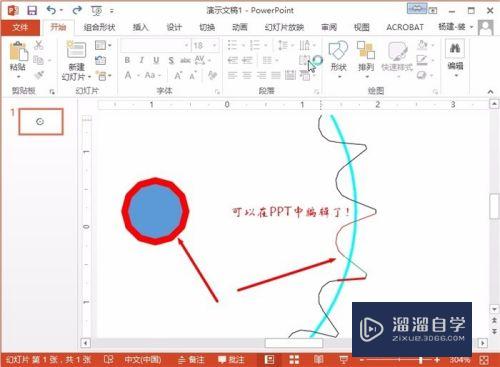Start Slide Show from status bar
The width and height of the screenshot is (500, 367).
pyautogui.click(x=343, y=359)
